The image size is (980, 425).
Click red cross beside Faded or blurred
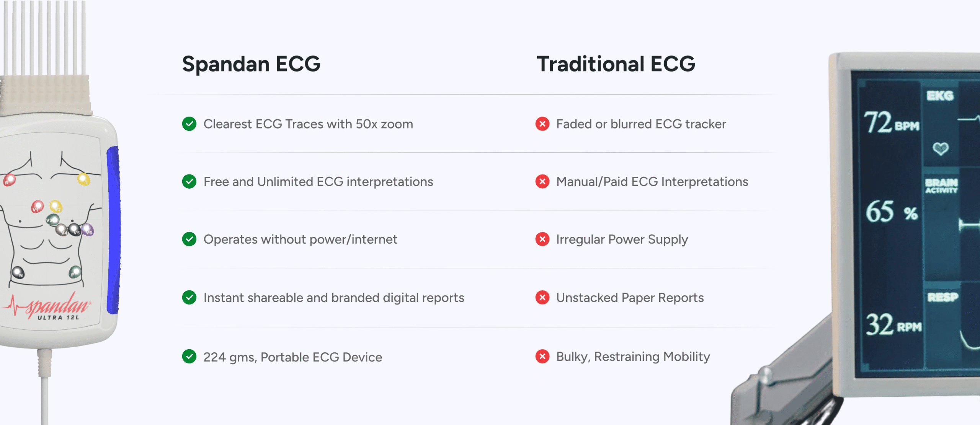tap(542, 124)
